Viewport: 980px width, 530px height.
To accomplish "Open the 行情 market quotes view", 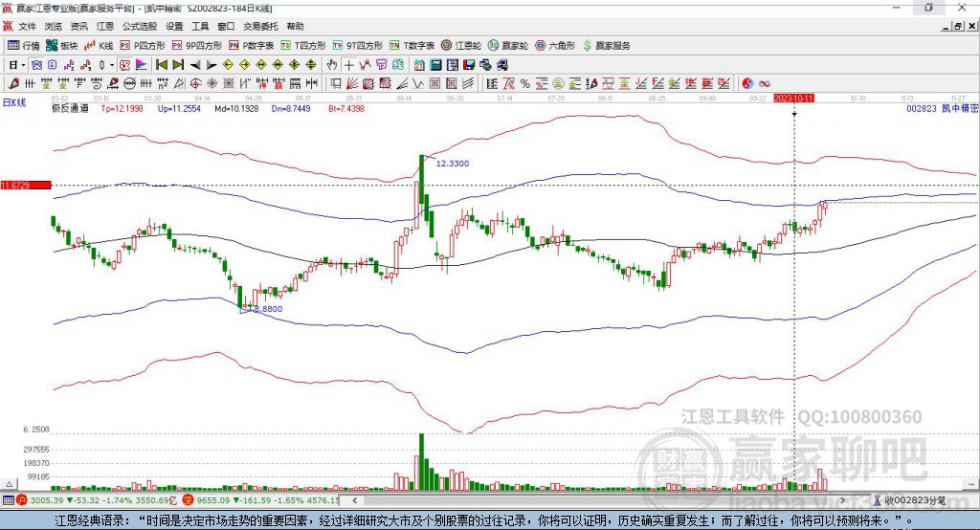I will pyautogui.click(x=24, y=46).
